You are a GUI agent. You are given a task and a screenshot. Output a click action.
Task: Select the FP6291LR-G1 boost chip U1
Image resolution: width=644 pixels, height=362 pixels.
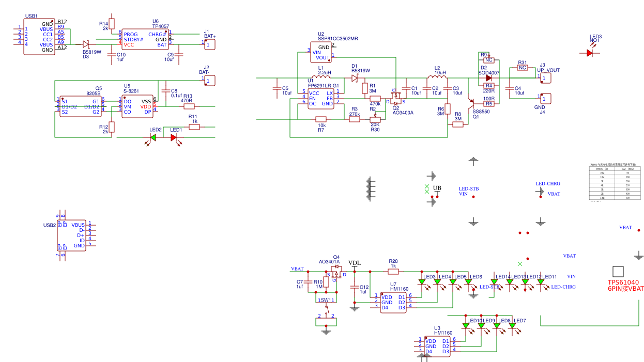320,98
